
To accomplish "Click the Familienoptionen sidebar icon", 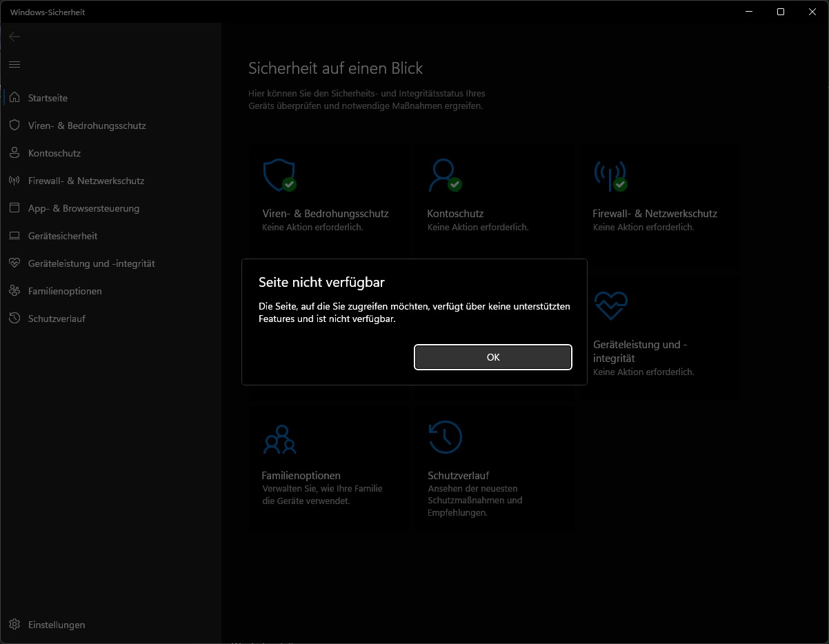I will [x=14, y=291].
